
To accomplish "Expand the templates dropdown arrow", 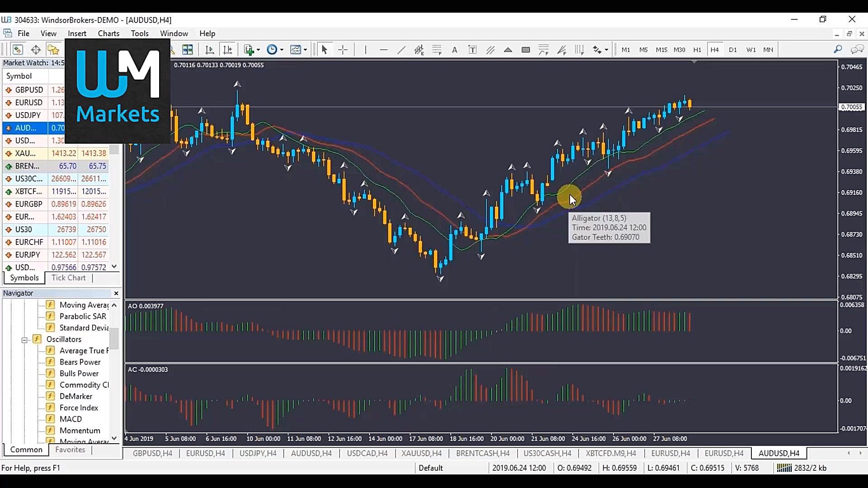I will [305, 50].
